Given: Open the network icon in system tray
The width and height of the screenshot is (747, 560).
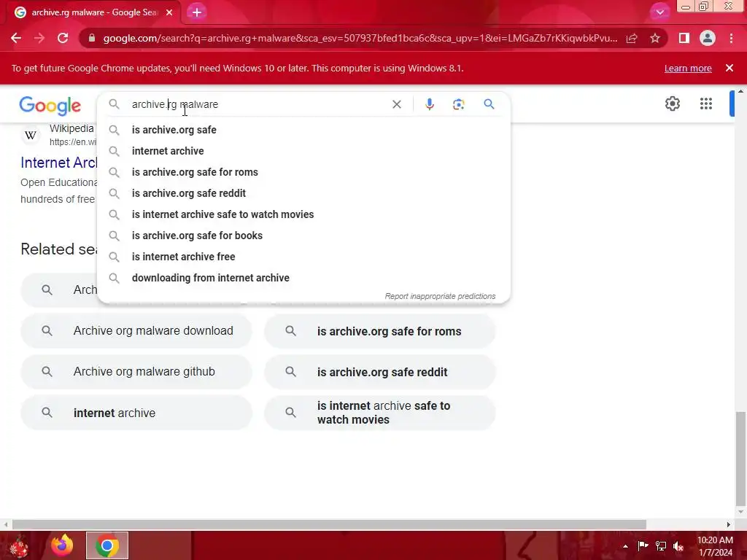Looking at the screenshot, I should coord(661,545).
